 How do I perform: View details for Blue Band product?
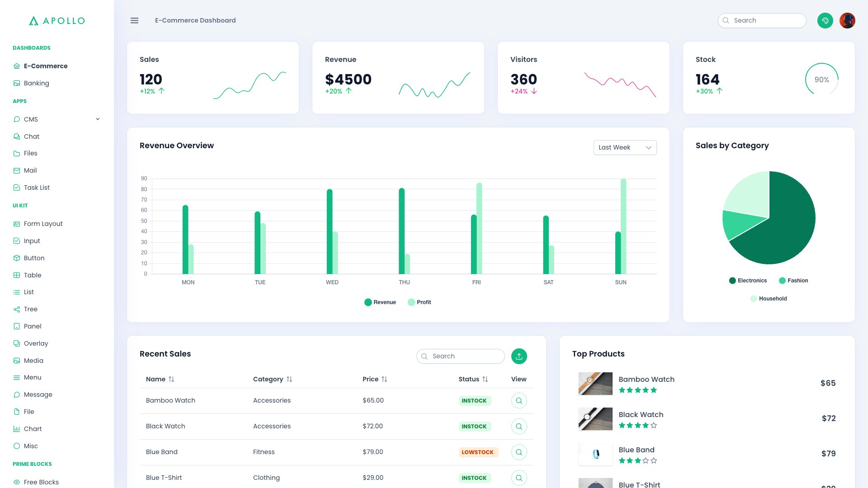coord(519,452)
